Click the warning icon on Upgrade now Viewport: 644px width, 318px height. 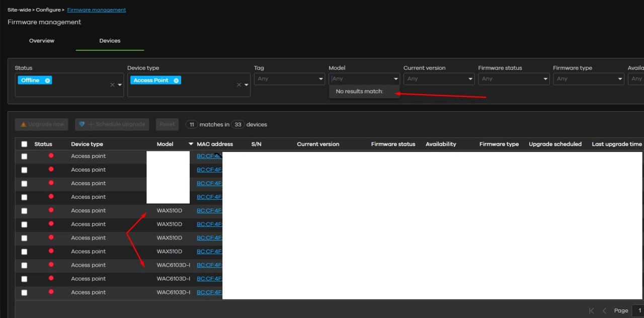pos(23,124)
